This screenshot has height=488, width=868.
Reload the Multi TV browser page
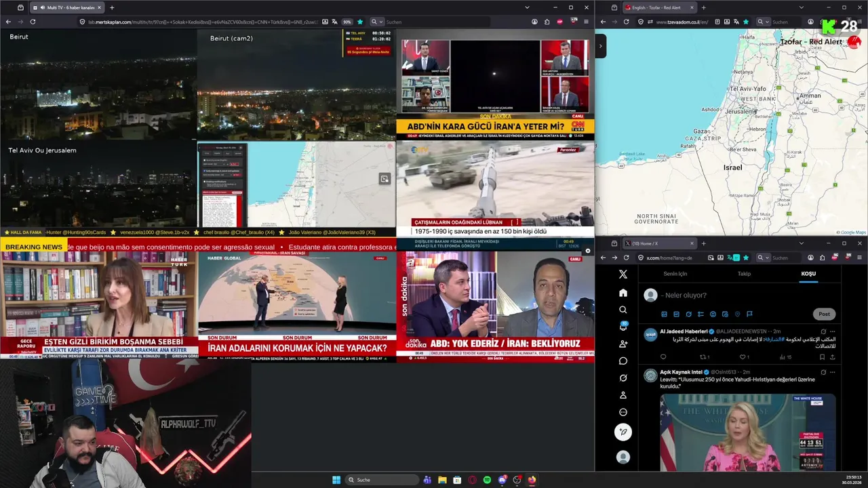(x=33, y=22)
